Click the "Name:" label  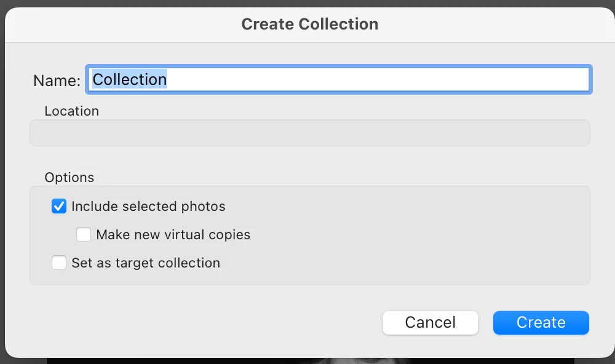click(57, 81)
